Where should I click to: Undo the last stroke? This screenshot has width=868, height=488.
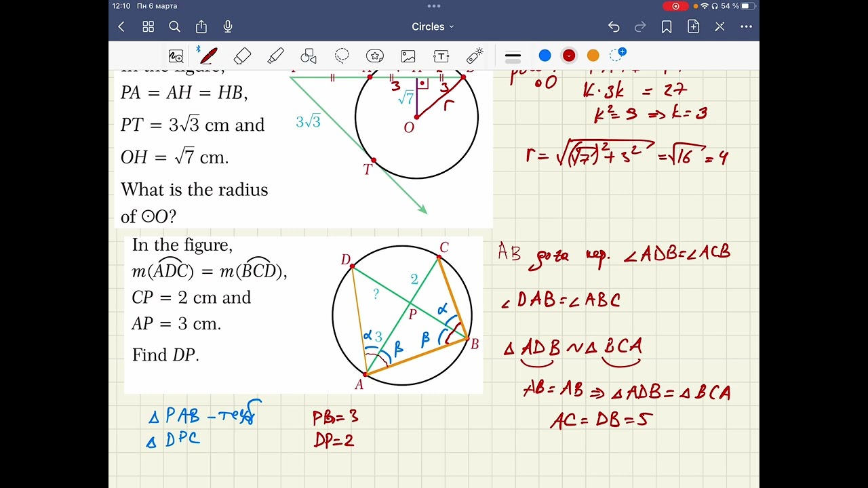point(614,26)
